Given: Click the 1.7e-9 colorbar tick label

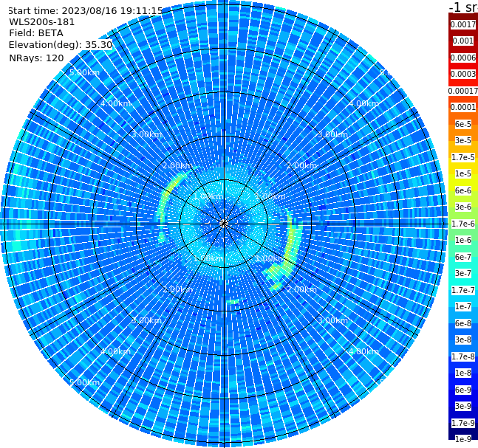Looking at the screenshot, I should coord(463,423).
